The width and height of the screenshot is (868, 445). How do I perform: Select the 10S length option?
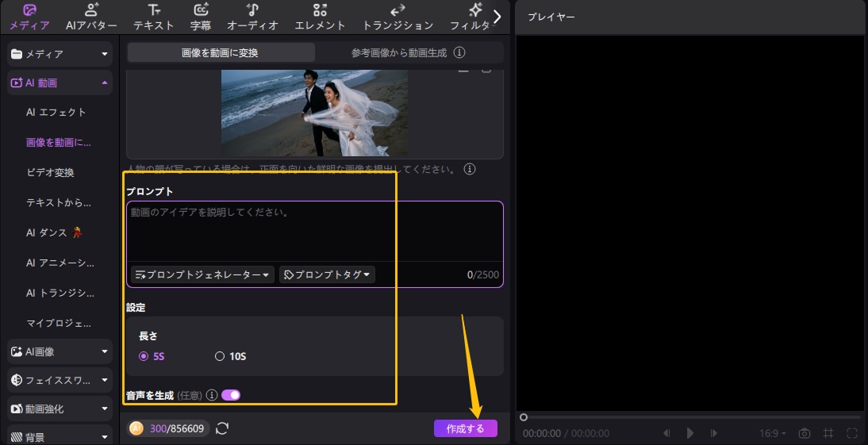230,356
